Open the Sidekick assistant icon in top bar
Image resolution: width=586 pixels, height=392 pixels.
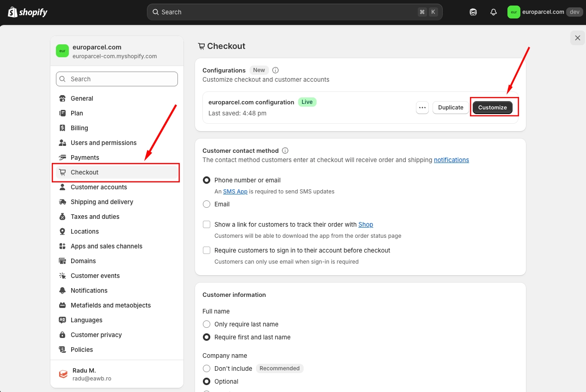(473, 12)
